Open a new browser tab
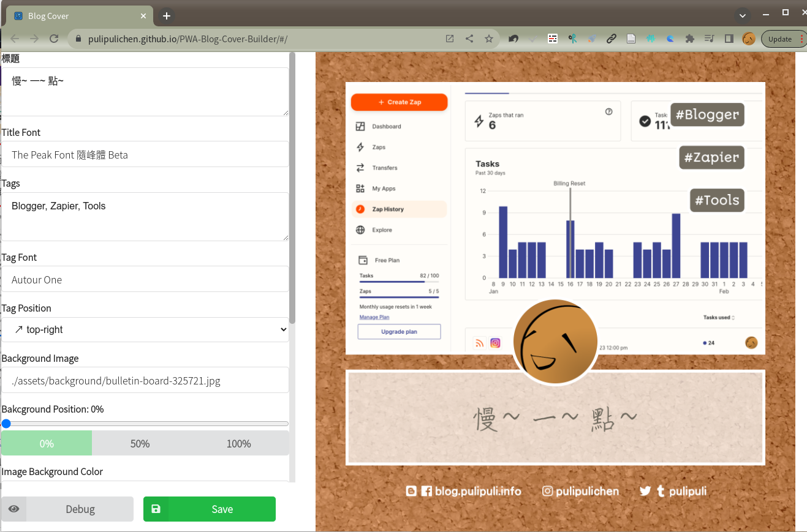Viewport: 807px width, 532px height. (x=167, y=16)
